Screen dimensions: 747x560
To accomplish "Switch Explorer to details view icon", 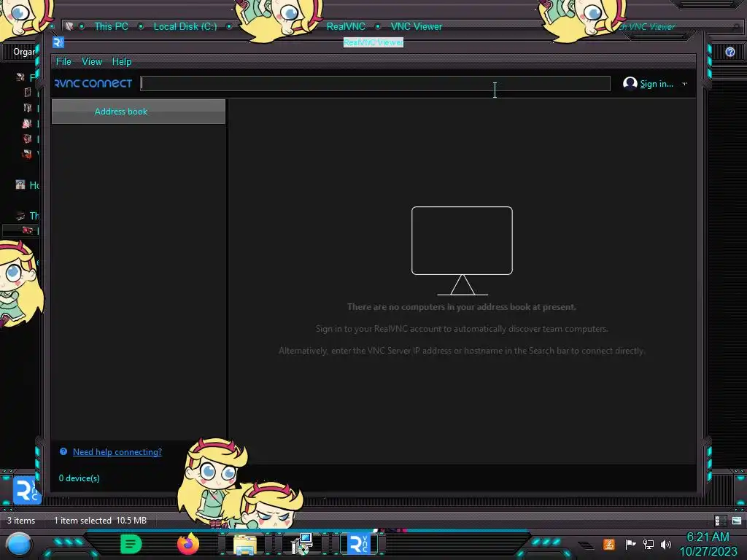I will pyautogui.click(x=720, y=521).
